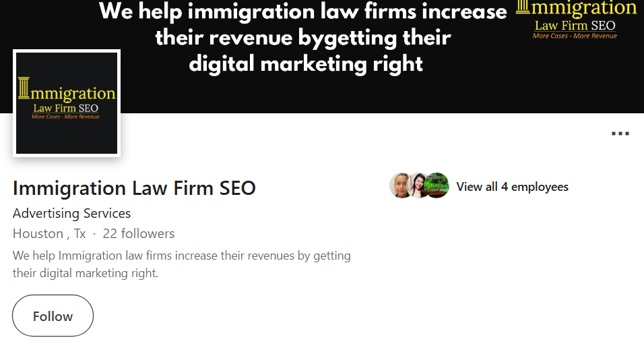Click "digital marketing right" in the banner
The height and width of the screenshot is (352, 644).
(x=306, y=64)
